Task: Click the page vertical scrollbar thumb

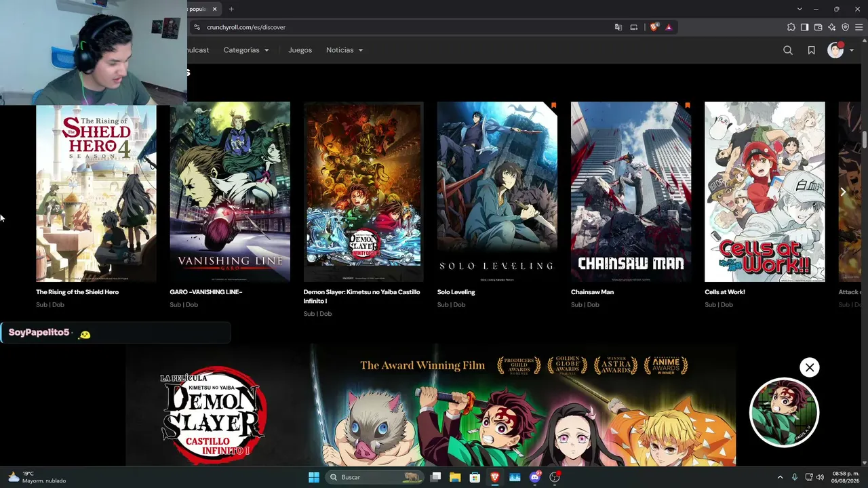Action: point(865,139)
